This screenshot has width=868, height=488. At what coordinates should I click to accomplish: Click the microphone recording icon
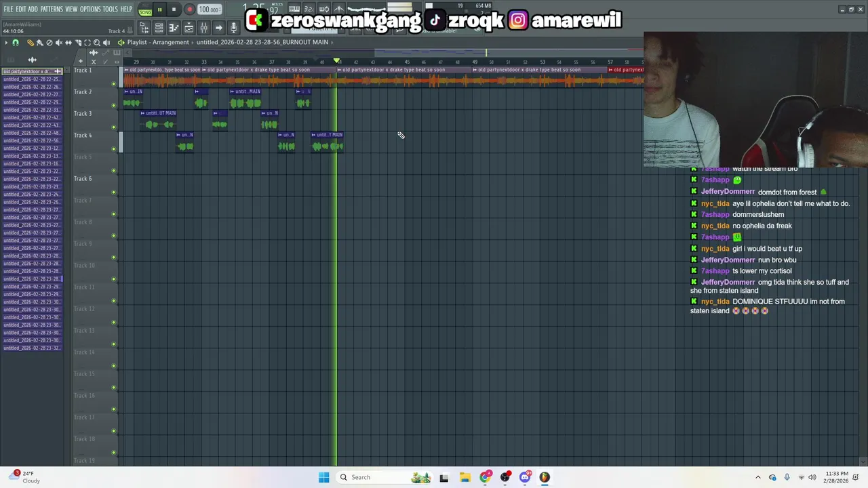[233, 28]
